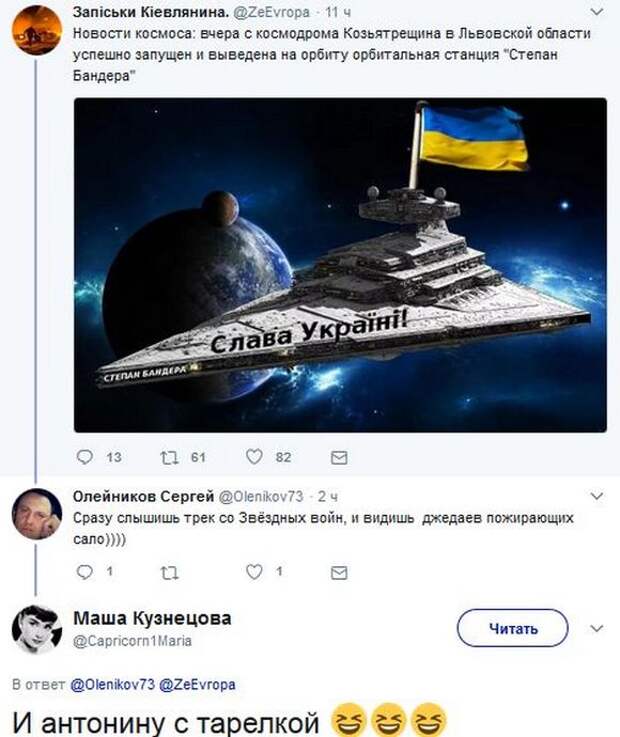Image resolution: width=620 pixels, height=737 pixels.
Task: Like Олейников Сергей's comment
Action: click(254, 572)
